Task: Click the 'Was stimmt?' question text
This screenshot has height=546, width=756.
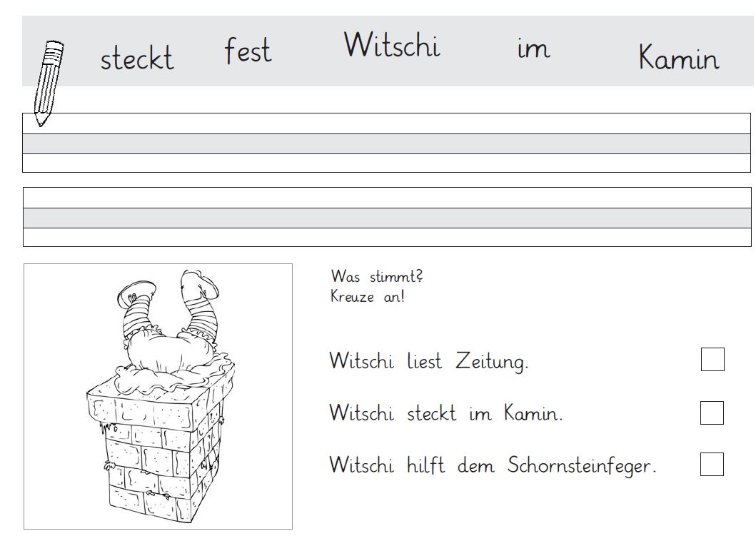Action: (x=377, y=277)
